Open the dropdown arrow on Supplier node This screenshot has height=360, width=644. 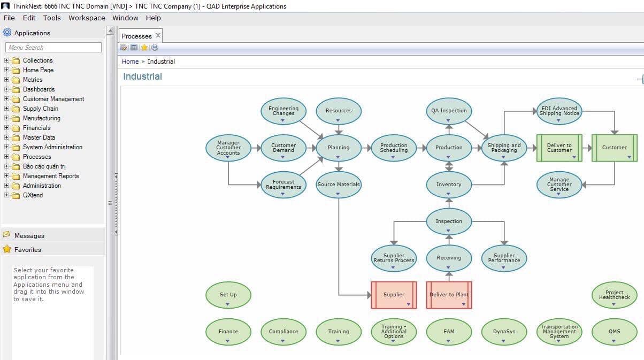(408, 304)
